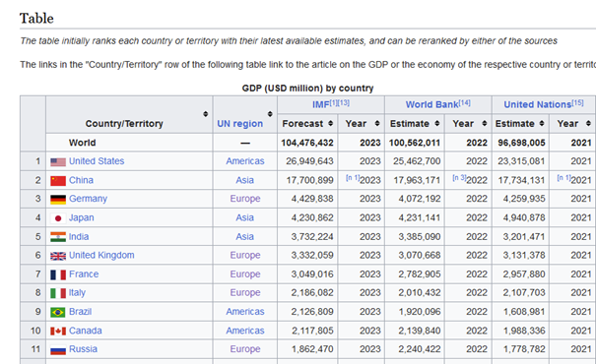Sort by IMF Forecast column arrows

click(x=330, y=123)
